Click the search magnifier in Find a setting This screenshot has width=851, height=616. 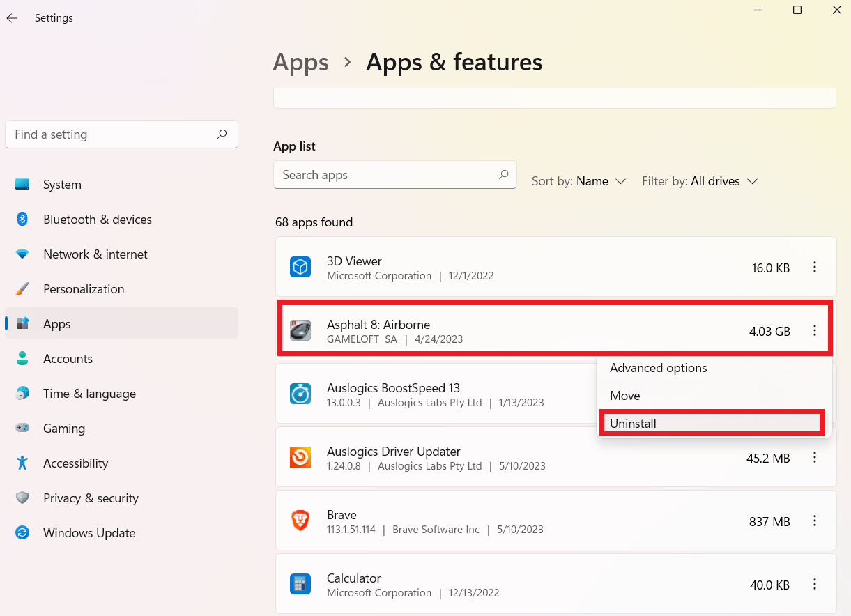tap(222, 134)
